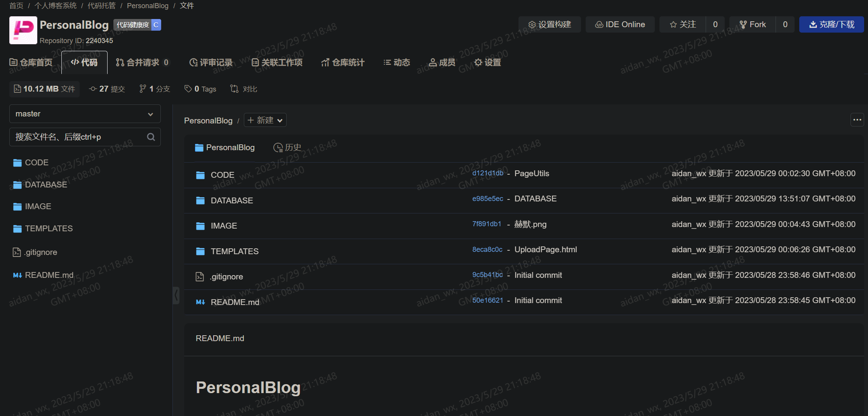This screenshot has height=416, width=868.
Task: Open TEMPLATES folder in sidebar tree
Action: 43,229
